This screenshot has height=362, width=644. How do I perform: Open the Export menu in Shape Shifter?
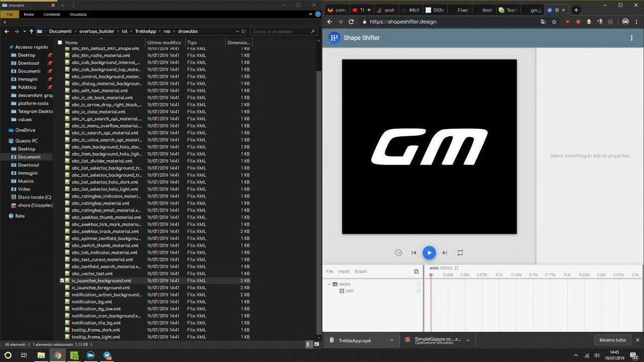click(361, 271)
